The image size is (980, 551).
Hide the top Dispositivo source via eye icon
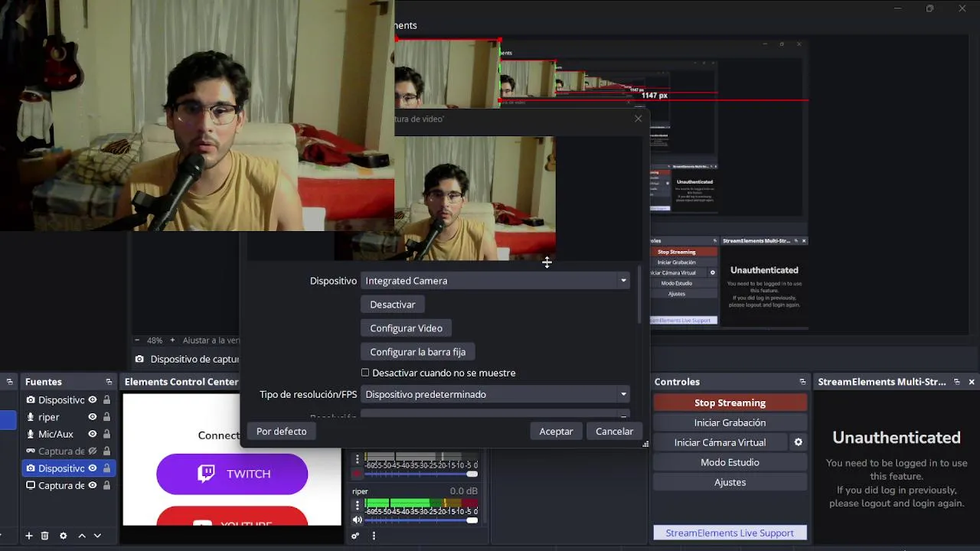[92, 399]
